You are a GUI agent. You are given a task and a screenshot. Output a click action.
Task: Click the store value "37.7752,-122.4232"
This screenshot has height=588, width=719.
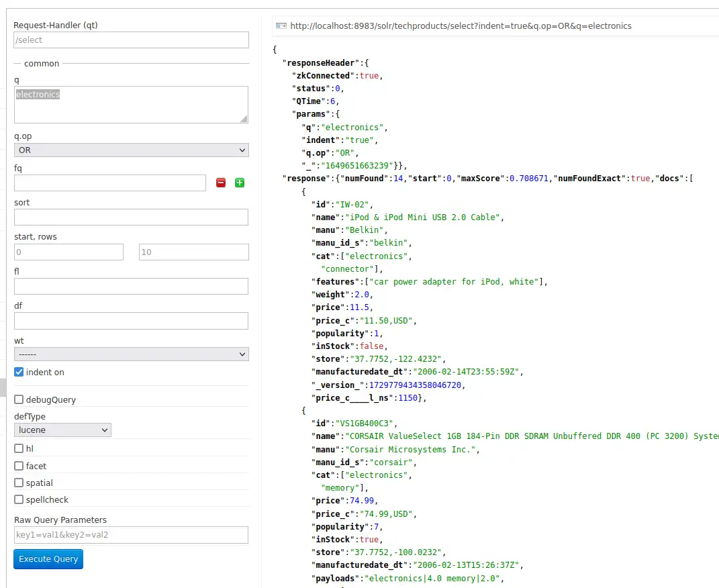pos(395,359)
